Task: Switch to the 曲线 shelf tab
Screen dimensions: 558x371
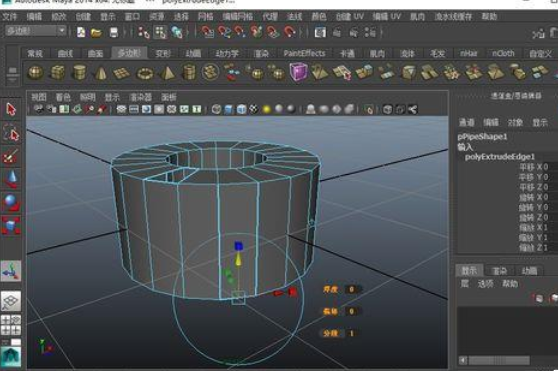Action: [x=65, y=53]
